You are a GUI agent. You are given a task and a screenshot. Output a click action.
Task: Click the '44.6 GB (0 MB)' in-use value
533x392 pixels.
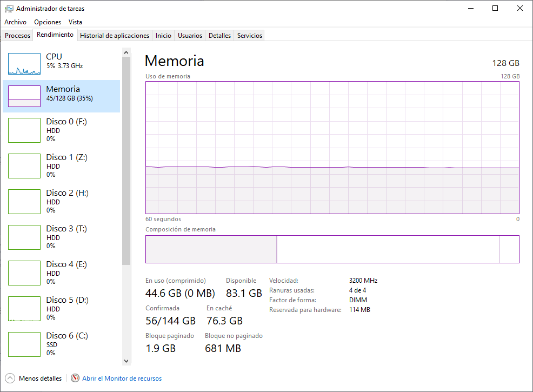coord(180,293)
